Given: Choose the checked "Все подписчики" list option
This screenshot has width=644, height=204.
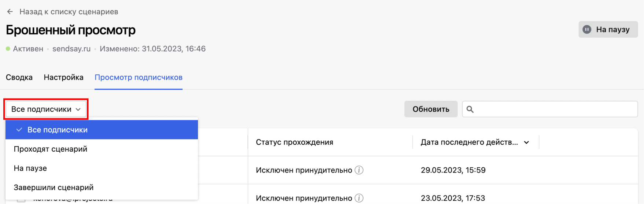Looking at the screenshot, I should point(58,130).
